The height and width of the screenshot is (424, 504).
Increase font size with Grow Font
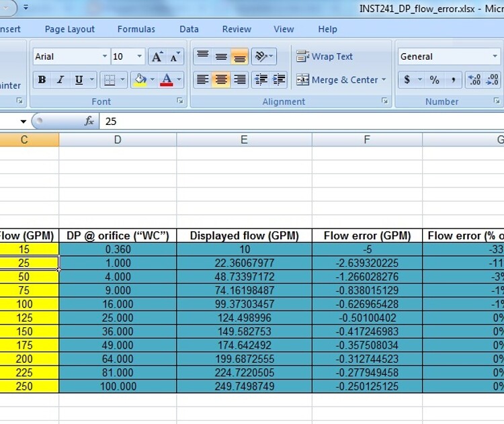pyautogui.click(x=157, y=57)
